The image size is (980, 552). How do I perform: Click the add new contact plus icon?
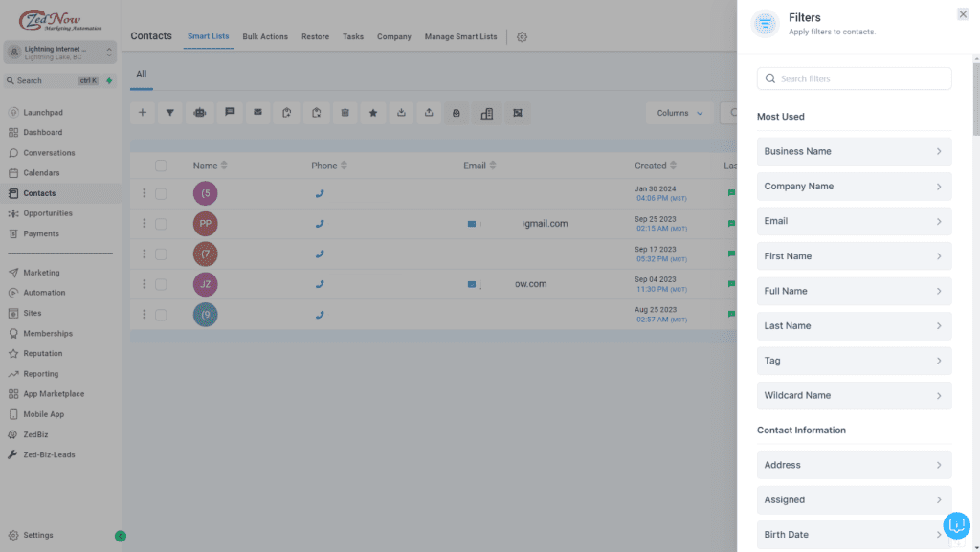(x=142, y=113)
